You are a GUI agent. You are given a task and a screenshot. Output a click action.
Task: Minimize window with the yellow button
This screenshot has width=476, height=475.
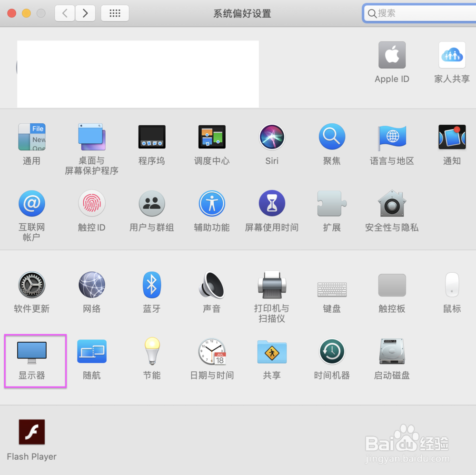(26, 13)
